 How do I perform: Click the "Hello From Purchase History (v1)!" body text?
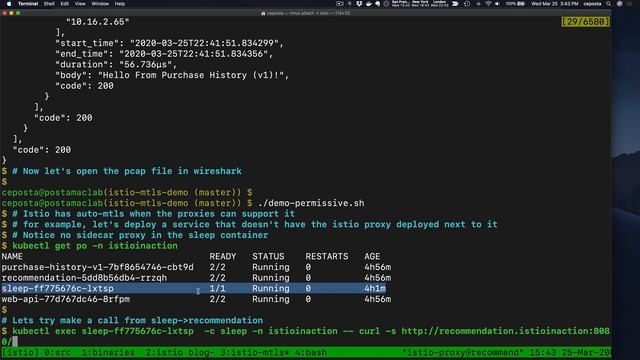point(191,75)
